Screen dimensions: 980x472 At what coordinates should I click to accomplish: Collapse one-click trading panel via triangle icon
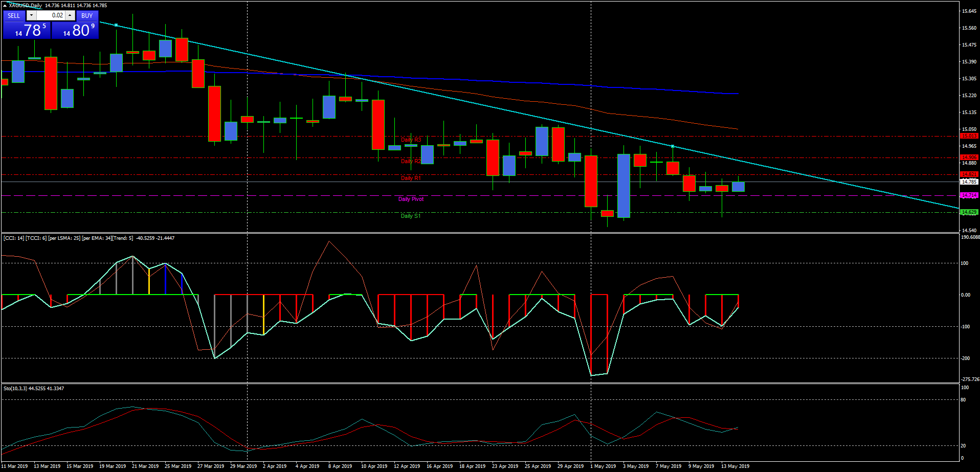pos(5,6)
